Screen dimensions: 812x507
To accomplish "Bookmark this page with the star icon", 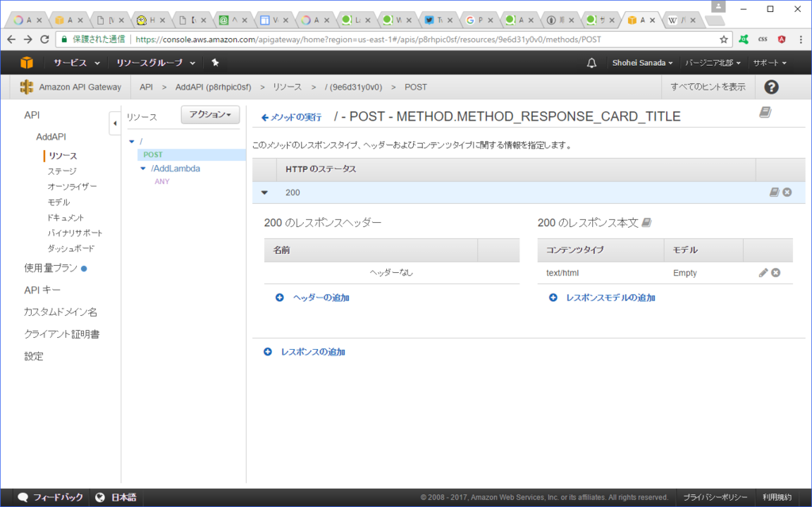I will tap(723, 40).
